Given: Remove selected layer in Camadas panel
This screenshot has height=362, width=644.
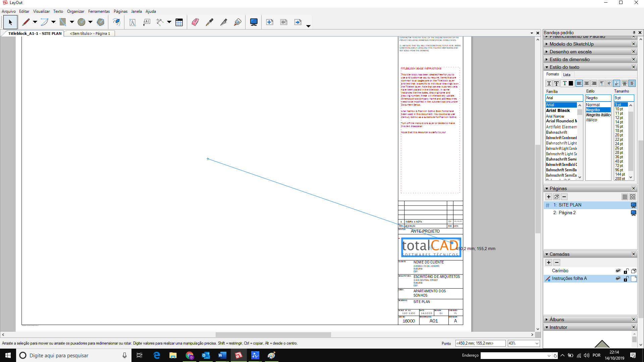Looking at the screenshot, I should 557,262.
